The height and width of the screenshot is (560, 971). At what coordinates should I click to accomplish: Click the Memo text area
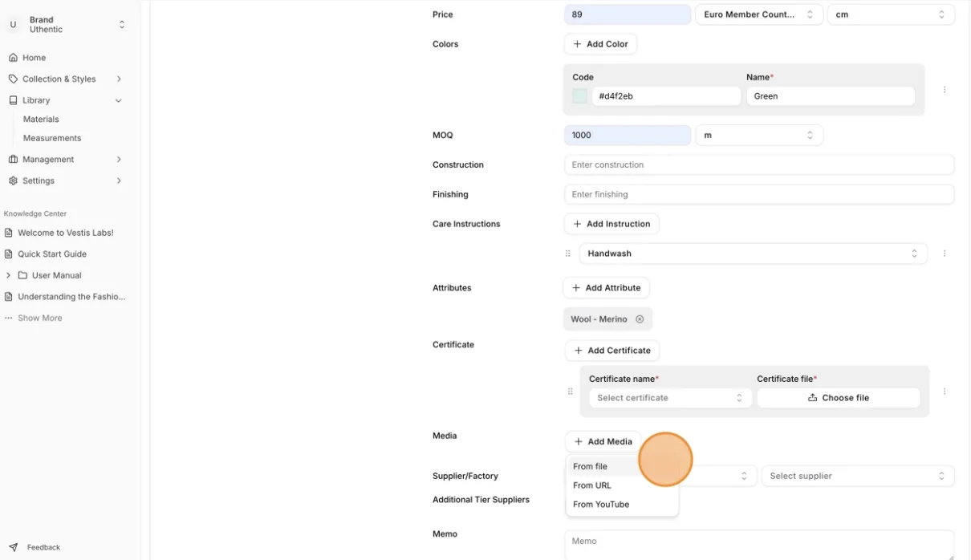click(x=759, y=546)
